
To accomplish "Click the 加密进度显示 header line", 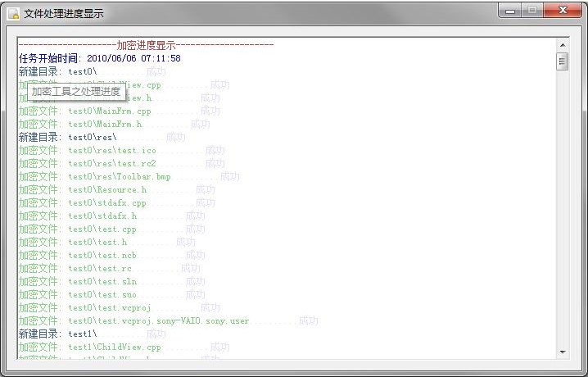I will 146,45.
